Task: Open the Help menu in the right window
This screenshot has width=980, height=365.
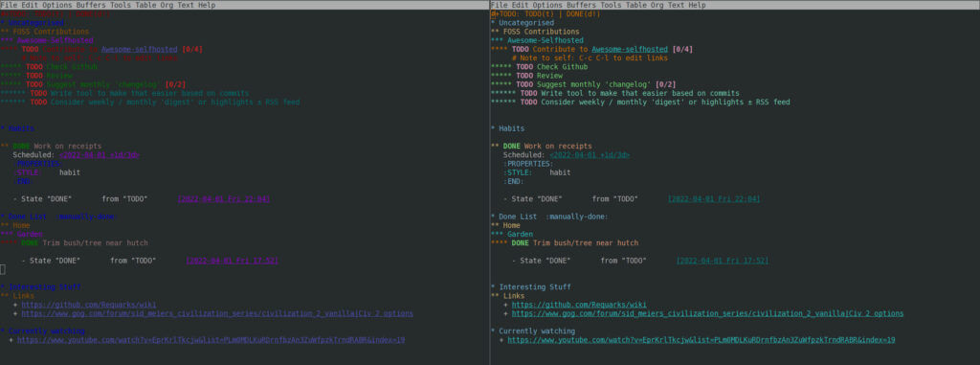Action: click(x=697, y=5)
